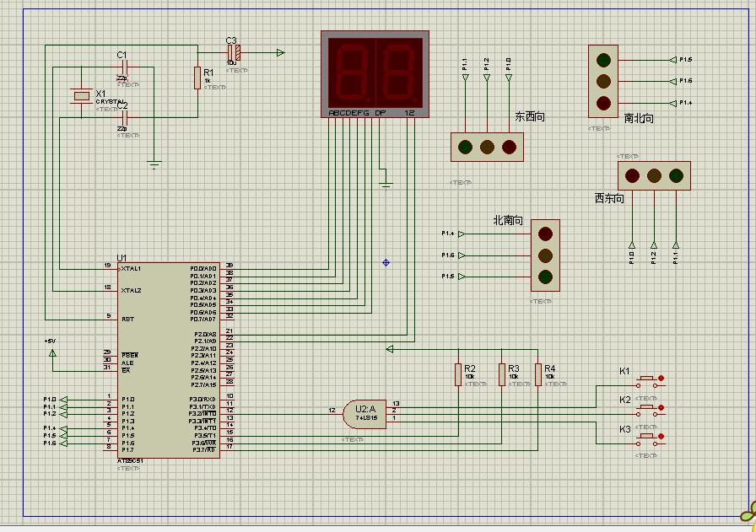Viewport: 756px width, 532px height.
Task: Click the P3.7/RD pin label
Action: click(204, 450)
